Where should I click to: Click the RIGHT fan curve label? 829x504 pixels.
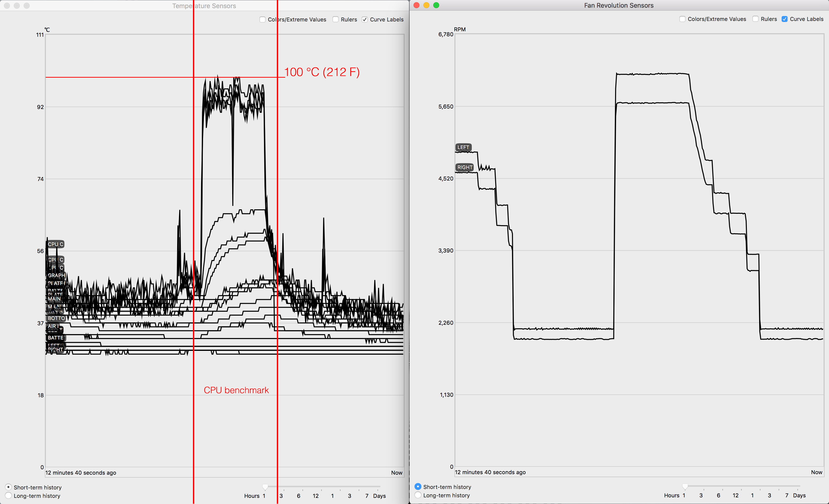464,167
